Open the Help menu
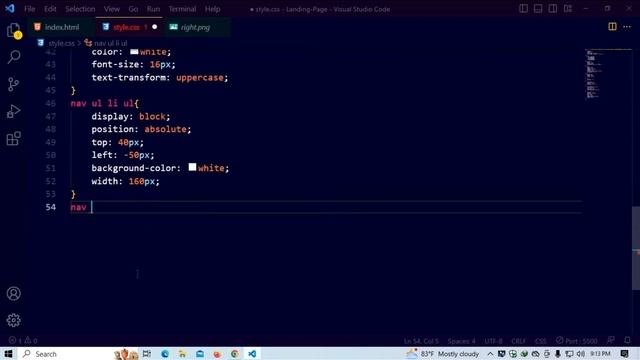This screenshot has width=640, height=360. pos(212,9)
